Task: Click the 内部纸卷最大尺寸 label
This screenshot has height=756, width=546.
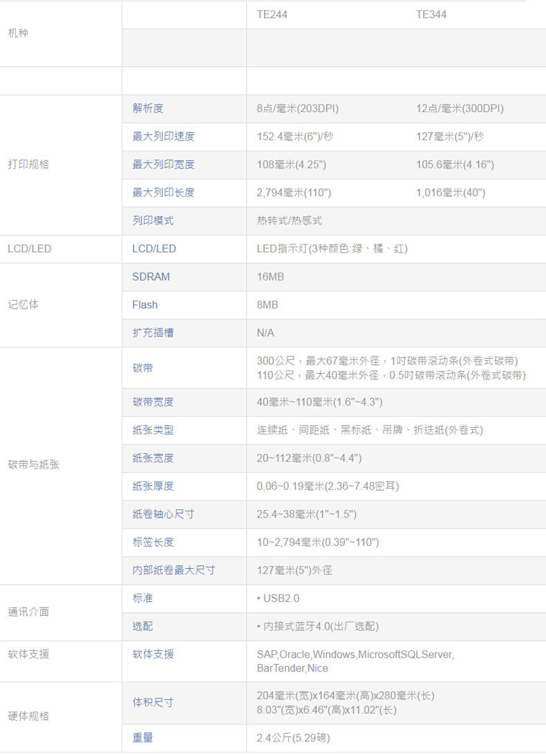Action: [x=173, y=570]
